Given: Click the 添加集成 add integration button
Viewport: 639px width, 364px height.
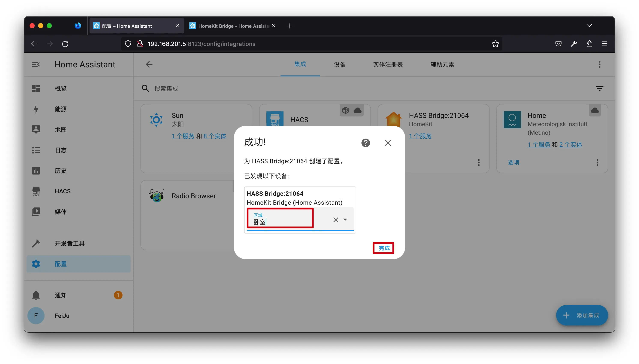Looking at the screenshot, I should coord(582,315).
